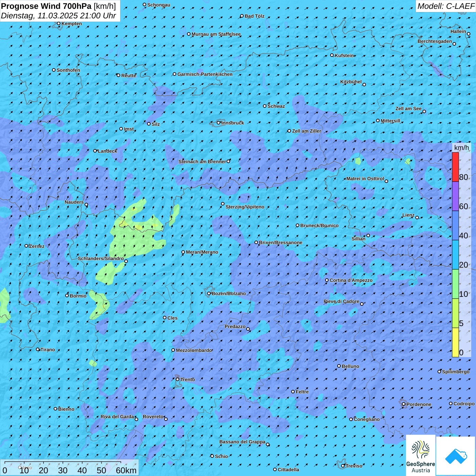Click the Schwaz location dot

[x=265, y=106]
